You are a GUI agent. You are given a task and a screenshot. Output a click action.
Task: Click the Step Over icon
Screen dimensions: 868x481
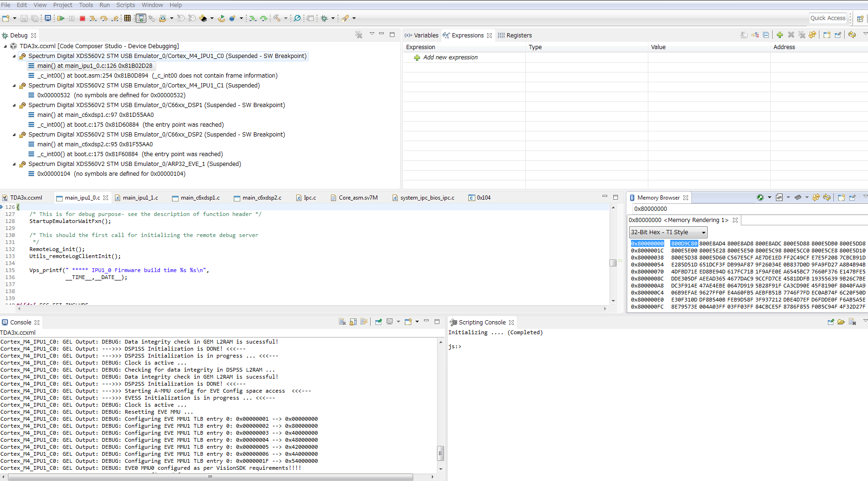105,18
